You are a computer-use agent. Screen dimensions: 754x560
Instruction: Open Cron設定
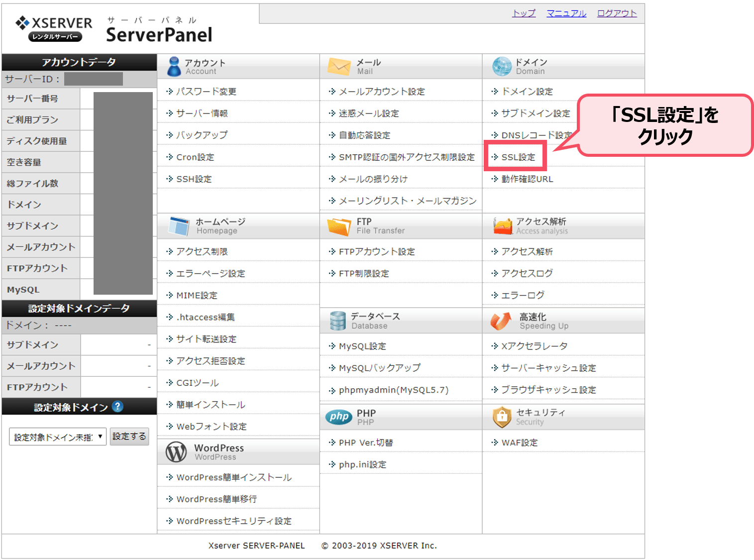pos(195,157)
